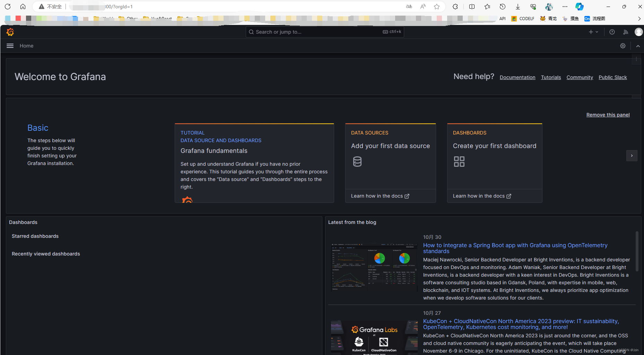Image resolution: width=644 pixels, height=355 pixels.
Task: Add page to favorites star
Action: pyautogui.click(x=437, y=7)
